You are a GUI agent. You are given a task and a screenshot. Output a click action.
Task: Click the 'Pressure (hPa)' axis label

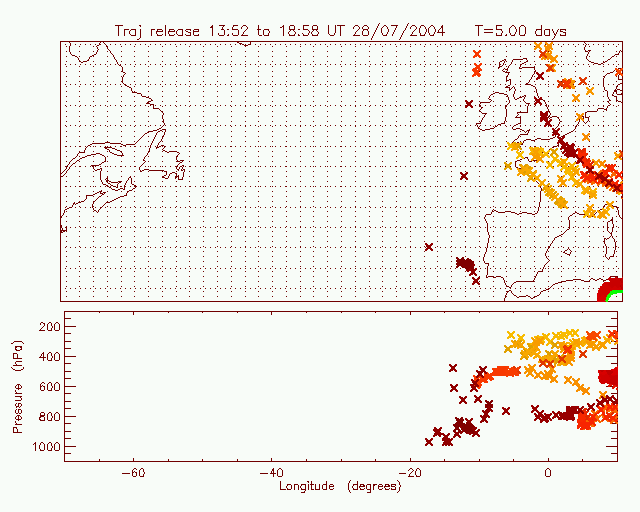click(x=17, y=387)
